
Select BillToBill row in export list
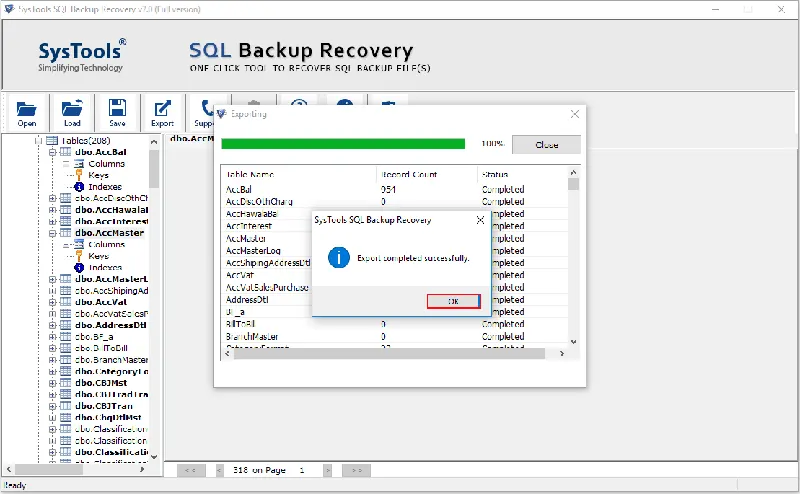pos(394,324)
